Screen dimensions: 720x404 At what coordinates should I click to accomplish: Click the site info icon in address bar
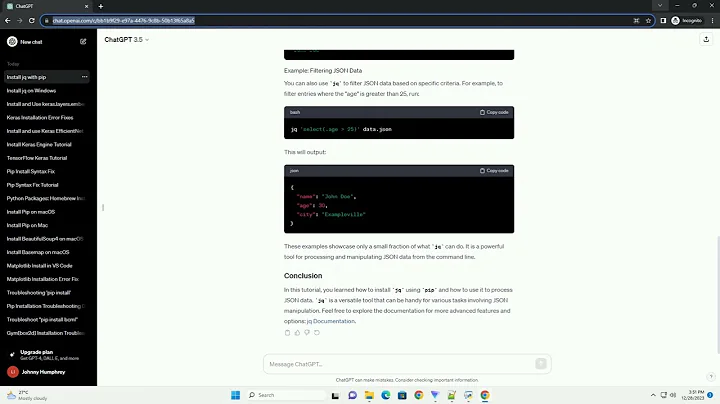coord(46,21)
